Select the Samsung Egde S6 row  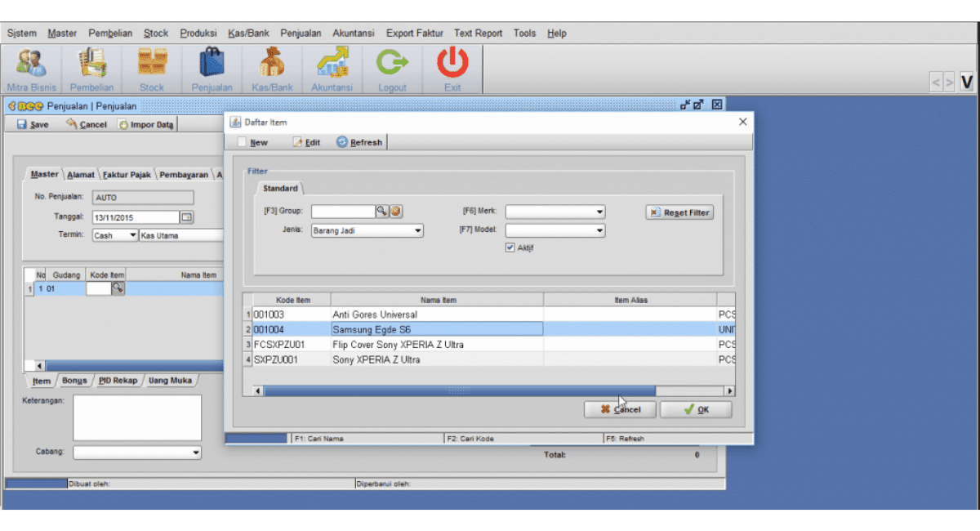coord(490,329)
